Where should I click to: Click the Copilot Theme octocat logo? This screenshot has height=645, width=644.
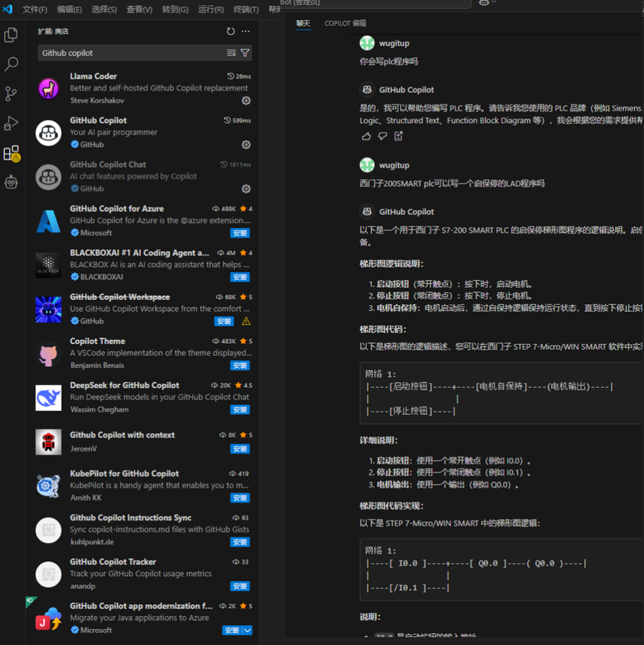click(48, 353)
